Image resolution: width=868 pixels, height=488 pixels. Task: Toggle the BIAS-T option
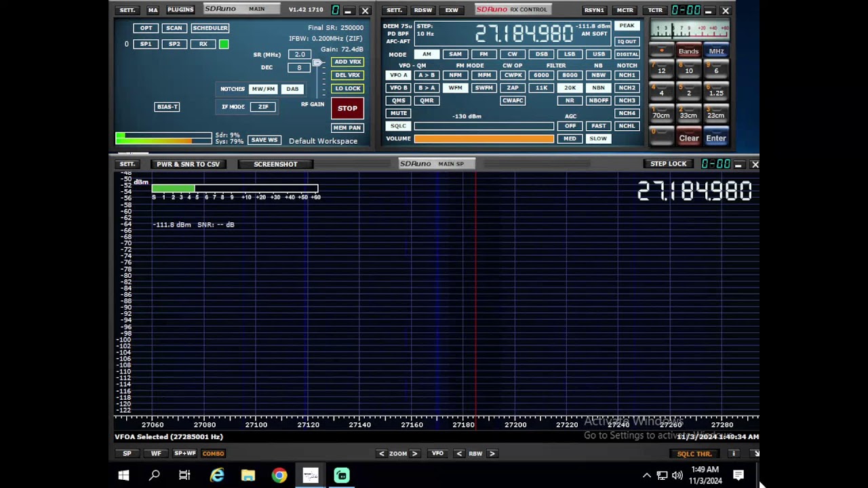pos(167,107)
